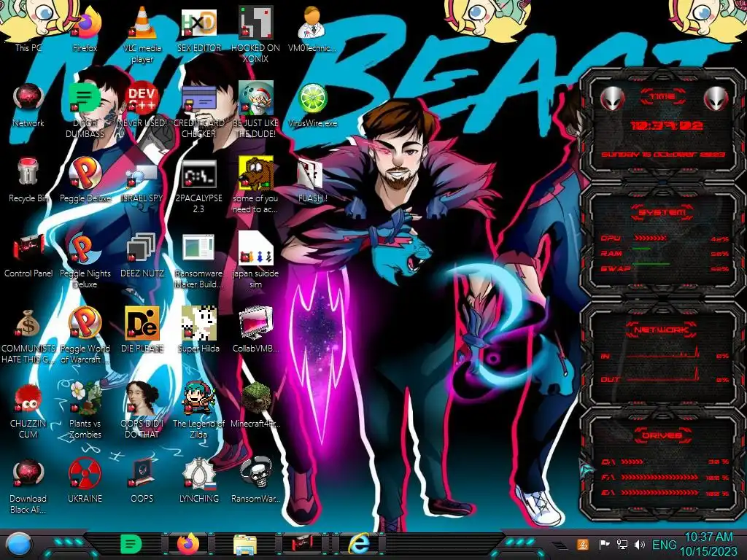Open pinned Control Panel taskbar icon
The image size is (747, 560).
(x=302, y=542)
